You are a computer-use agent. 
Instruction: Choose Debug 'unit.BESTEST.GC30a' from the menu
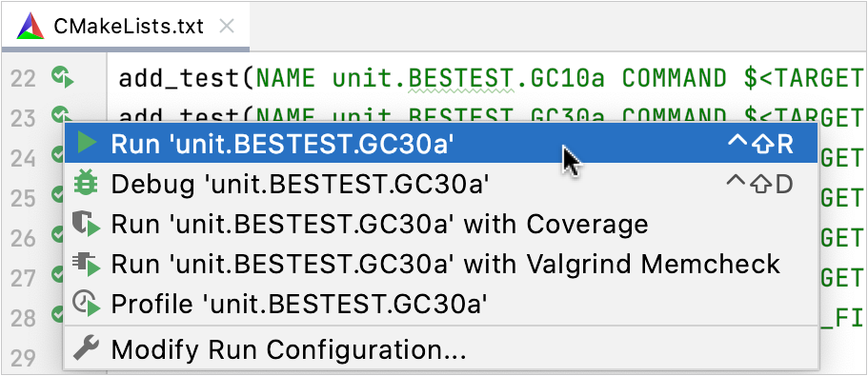[441, 184]
